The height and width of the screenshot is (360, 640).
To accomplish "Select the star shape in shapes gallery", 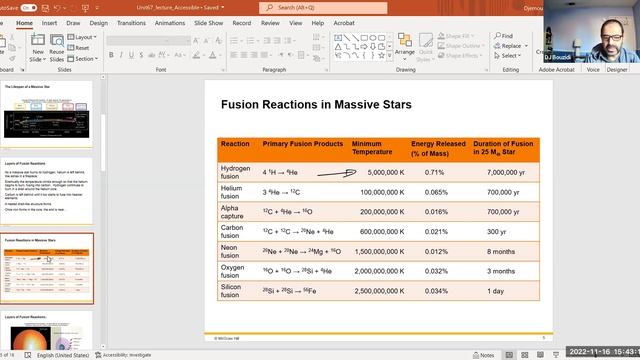I will click(381, 55).
